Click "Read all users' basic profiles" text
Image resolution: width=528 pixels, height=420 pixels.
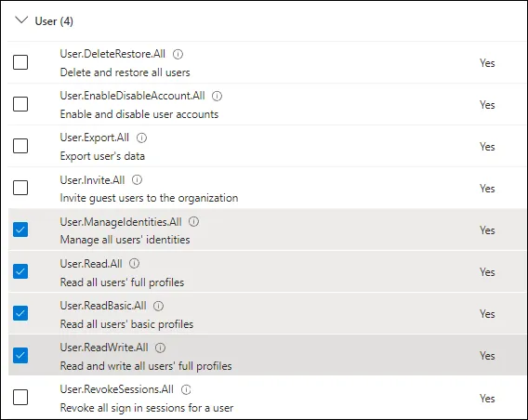[x=126, y=324]
